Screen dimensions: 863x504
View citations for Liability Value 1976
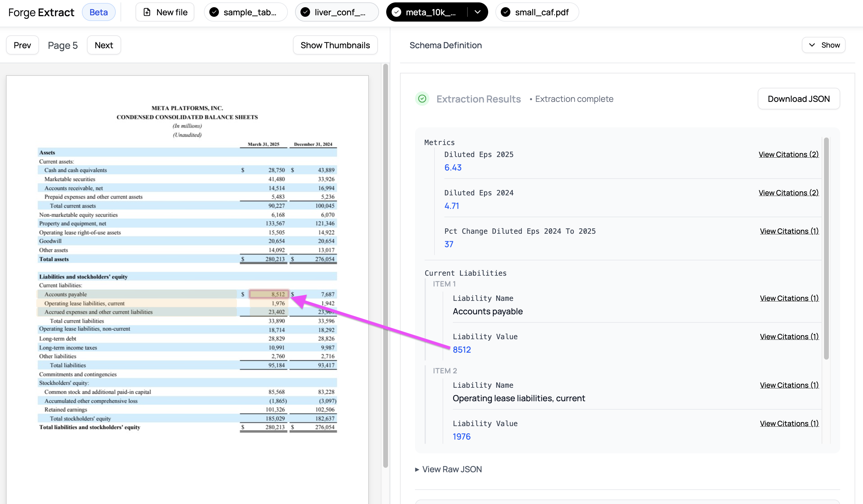789,423
